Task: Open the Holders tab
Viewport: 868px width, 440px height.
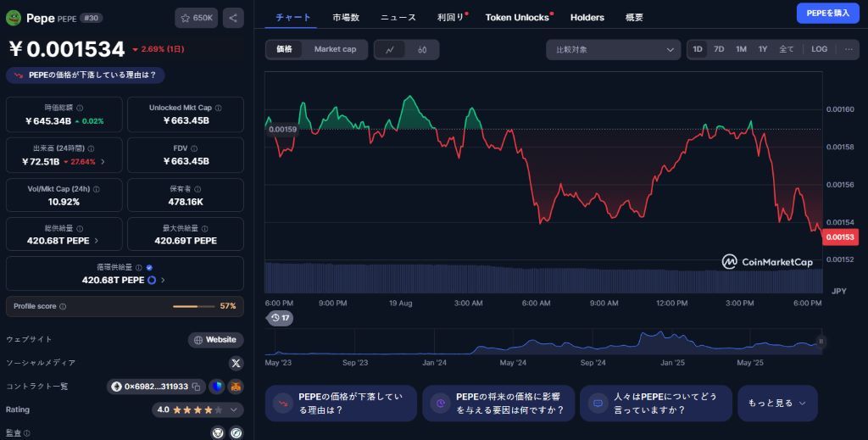Action: click(x=587, y=17)
